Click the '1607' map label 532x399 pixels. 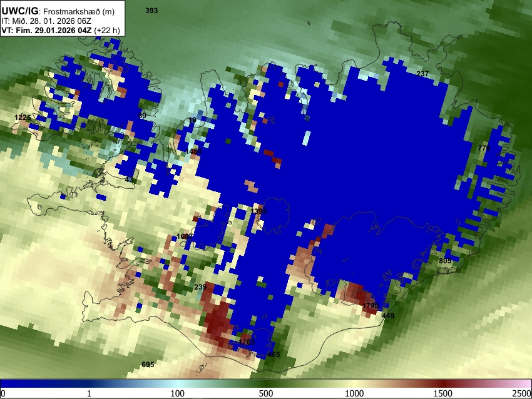(x=185, y=236)
